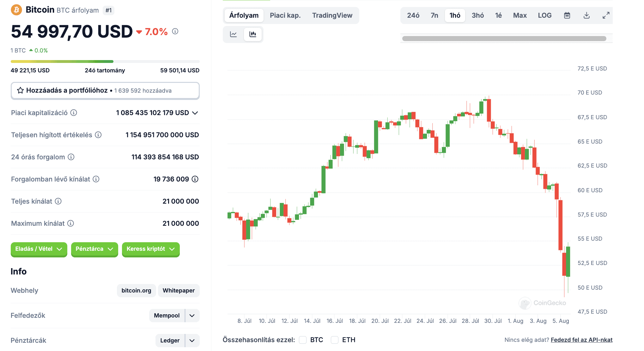The height and width of the screenshot is (351, 644).
Task: Click the chart time range scrollbar
Action: pyautogui.click(x=504, y=39)
